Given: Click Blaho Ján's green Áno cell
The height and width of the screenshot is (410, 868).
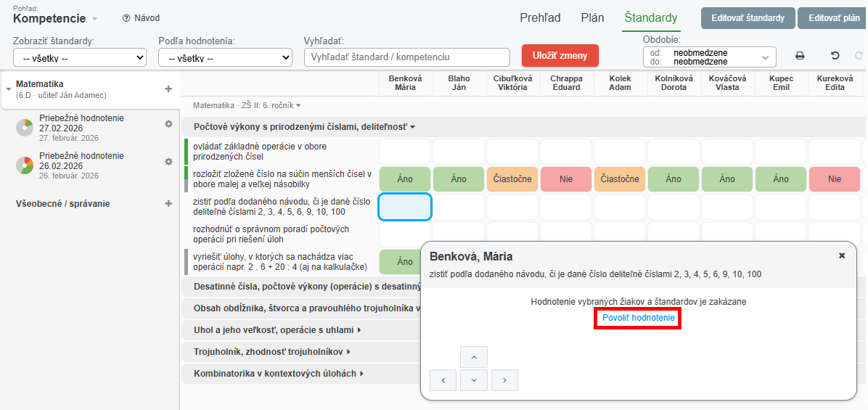Looking at the screenshot, I should [459, 179].
